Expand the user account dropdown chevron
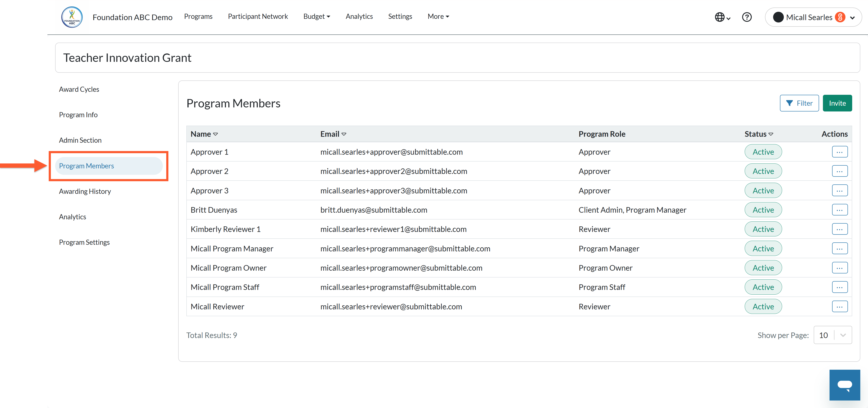This screenshot has height=408, width=868. coord(852,18)
